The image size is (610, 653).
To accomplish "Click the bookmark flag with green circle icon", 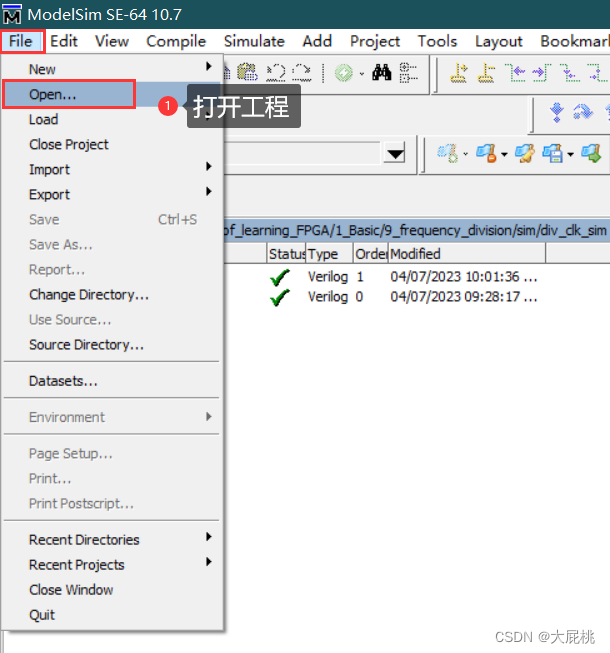I will coord(448,153).
